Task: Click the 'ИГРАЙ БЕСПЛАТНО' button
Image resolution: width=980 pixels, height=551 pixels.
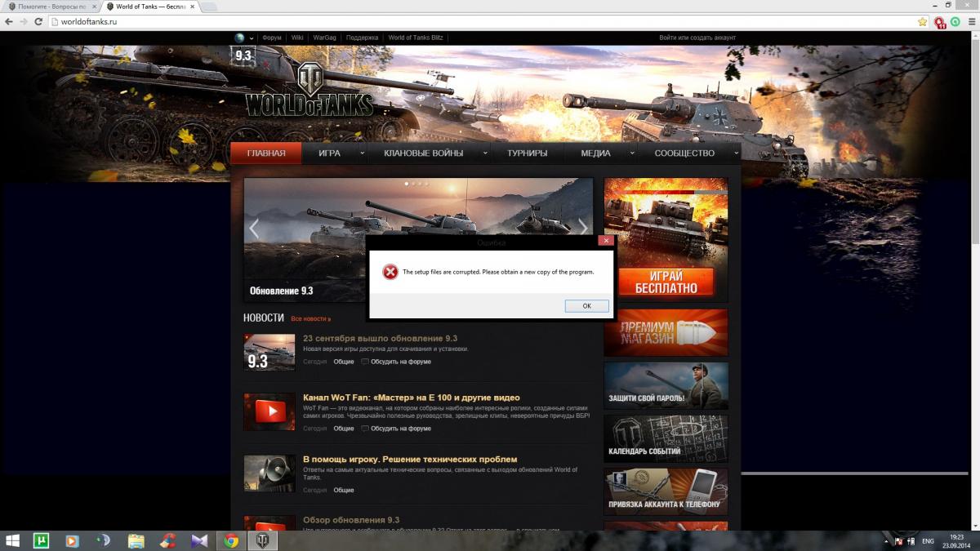Action: (x=666, y=282)
